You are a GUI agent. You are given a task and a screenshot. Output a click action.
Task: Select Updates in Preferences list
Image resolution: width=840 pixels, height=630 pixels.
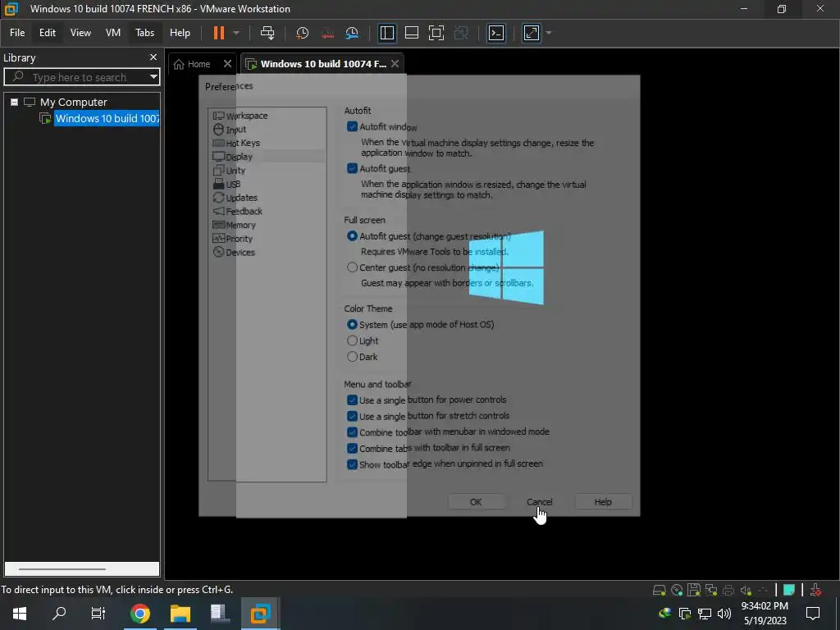point(241,198)
